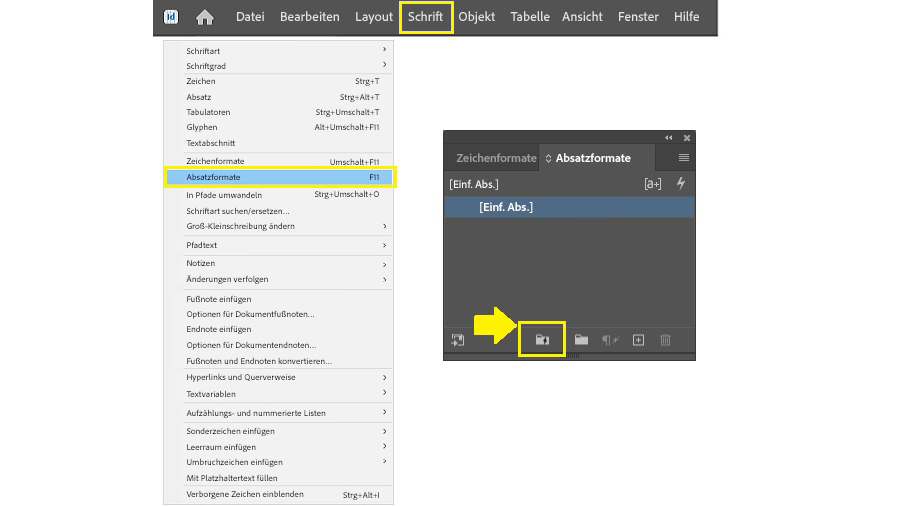The image size is (900, 506).
Task: Open the Datei menu
Action: [x=250, y=17]
